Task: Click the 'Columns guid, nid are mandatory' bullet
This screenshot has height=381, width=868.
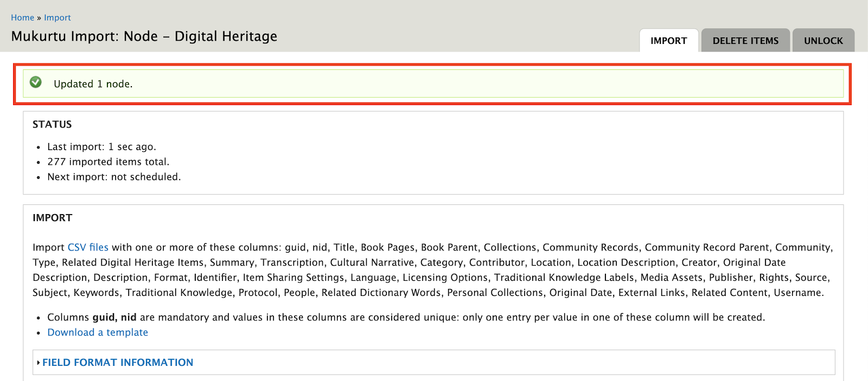Action: click(x=406, y=317)
